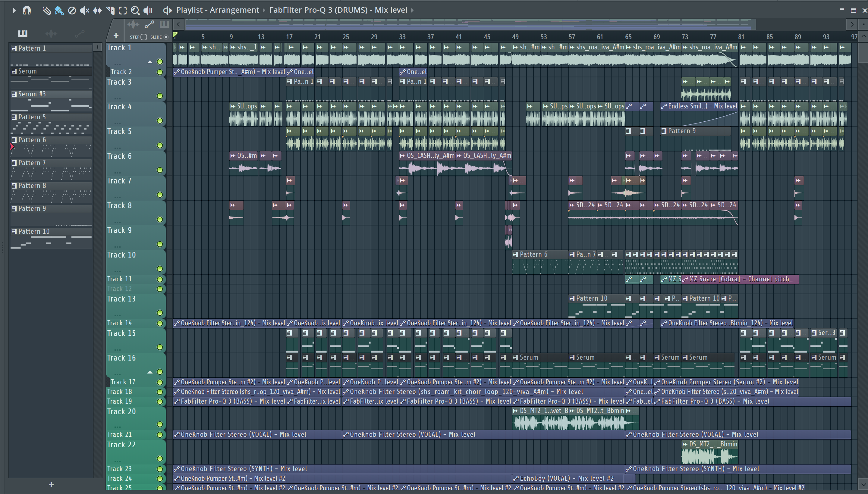The width and height of the screenshot is (868, 494).
Task: Jump to bar 17 on timeline
Action: click(x=289, y=37)
